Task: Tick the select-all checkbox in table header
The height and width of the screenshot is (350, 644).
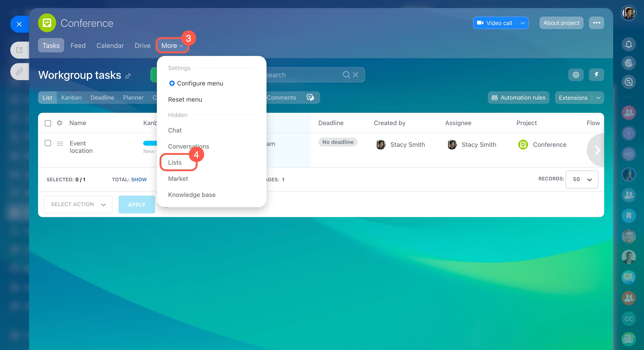Action: [48, 123]
